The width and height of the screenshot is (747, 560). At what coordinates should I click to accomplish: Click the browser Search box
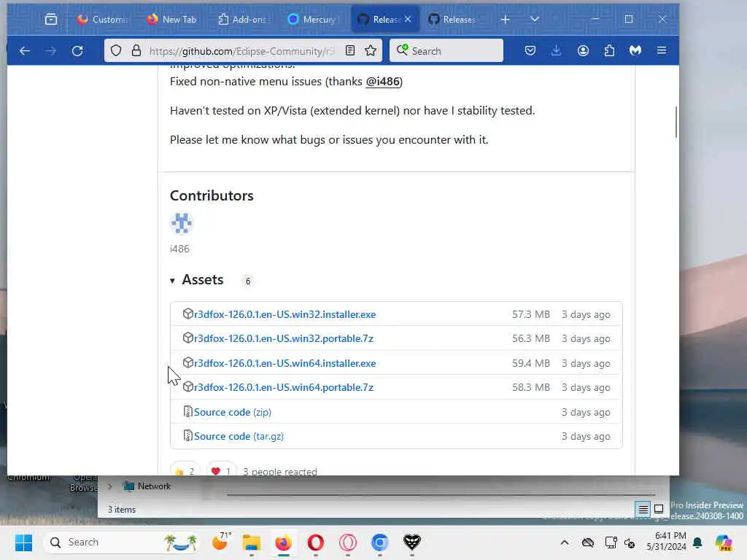446,50
